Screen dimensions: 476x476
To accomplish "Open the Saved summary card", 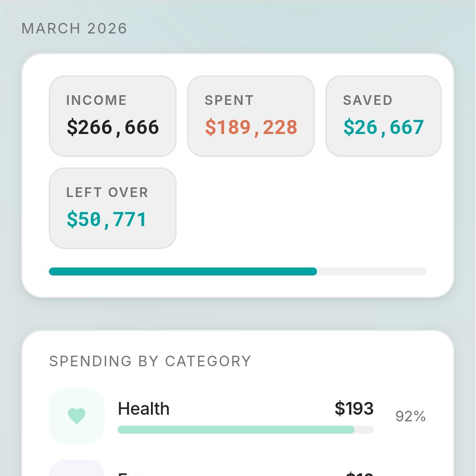I will (x=383, y=116).
